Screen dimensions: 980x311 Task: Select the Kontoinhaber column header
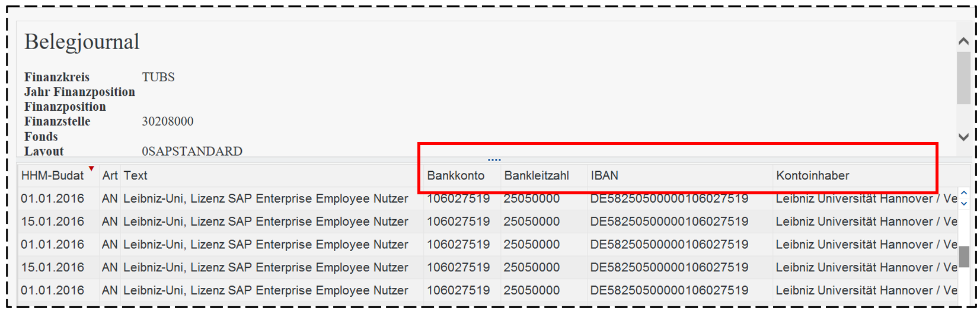(812, 176)
